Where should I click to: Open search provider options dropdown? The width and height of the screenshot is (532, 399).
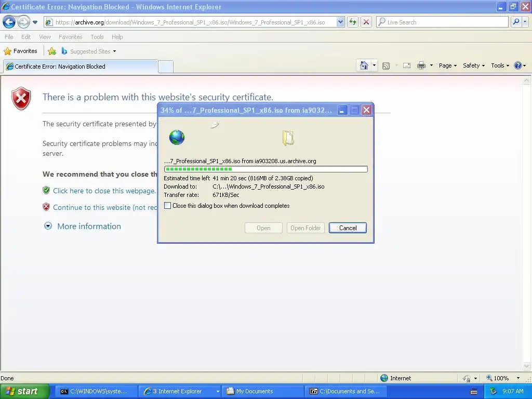tap(525, 22)
